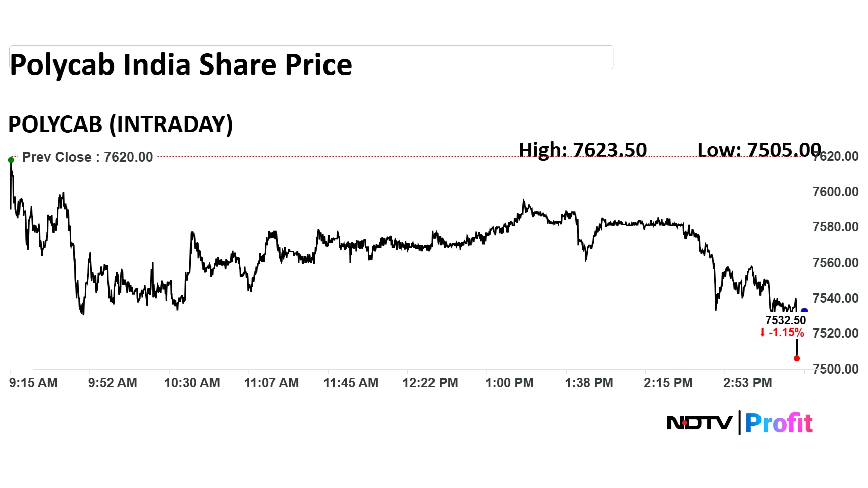Click the Profit logo text
Screen dimensions: 868x488
point(779,423)
